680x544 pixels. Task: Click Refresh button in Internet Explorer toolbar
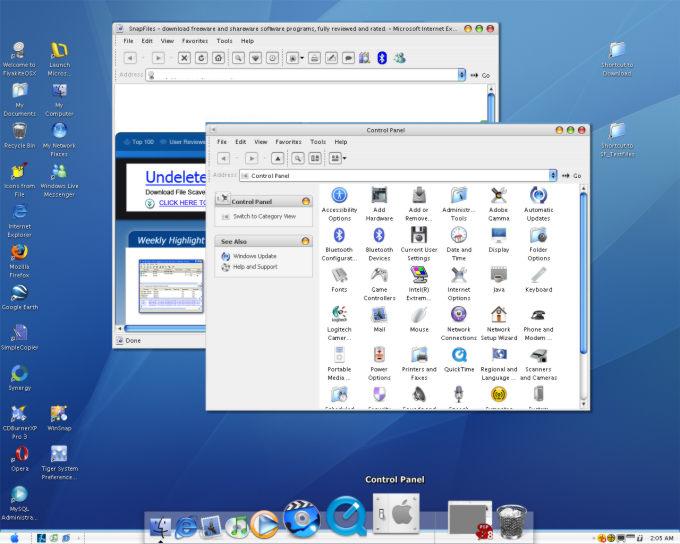[x=201, y=58]
